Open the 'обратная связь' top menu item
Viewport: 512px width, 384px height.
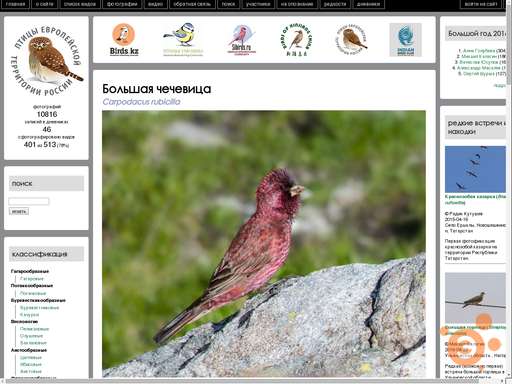192,4
